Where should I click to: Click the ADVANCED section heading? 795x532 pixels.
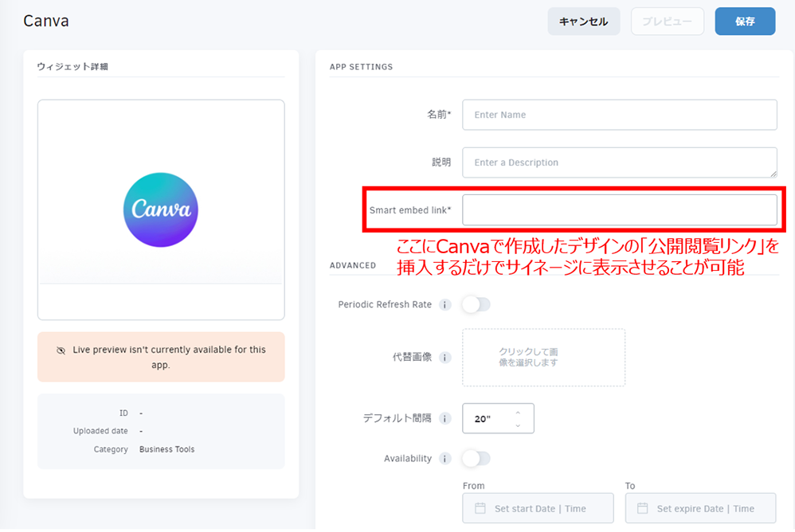coord(353,265)
